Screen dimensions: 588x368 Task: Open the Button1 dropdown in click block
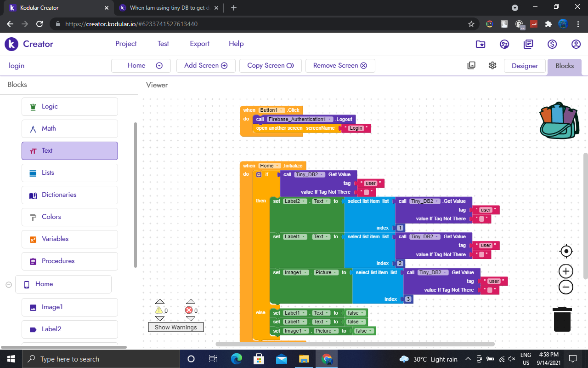[282, 110]
